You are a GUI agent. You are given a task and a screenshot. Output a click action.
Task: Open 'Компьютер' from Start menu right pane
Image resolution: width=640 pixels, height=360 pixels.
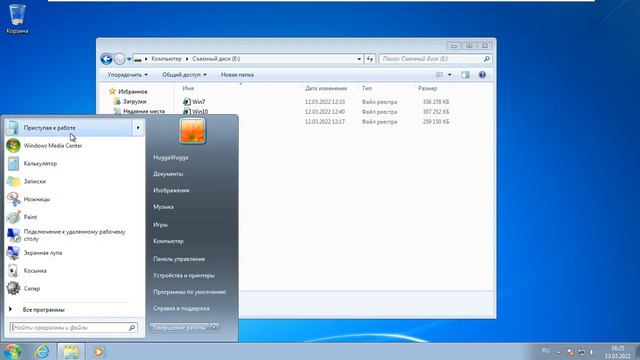click(168, 241)
